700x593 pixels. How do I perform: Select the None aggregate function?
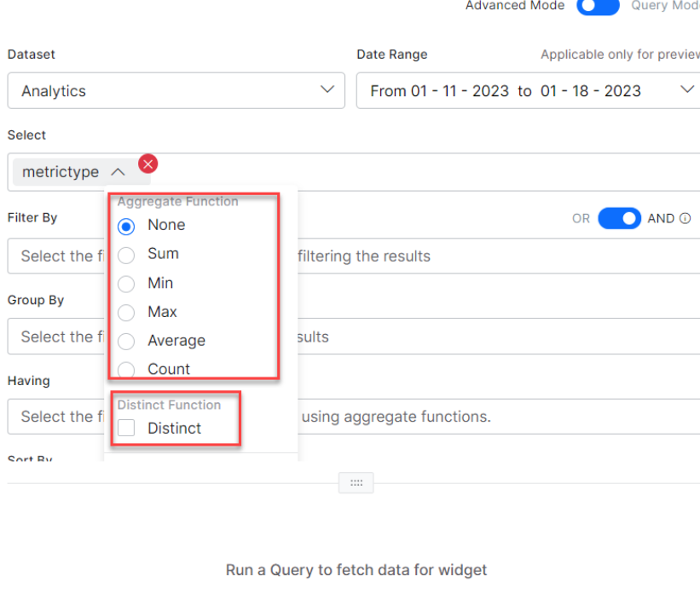click(126, 226)
